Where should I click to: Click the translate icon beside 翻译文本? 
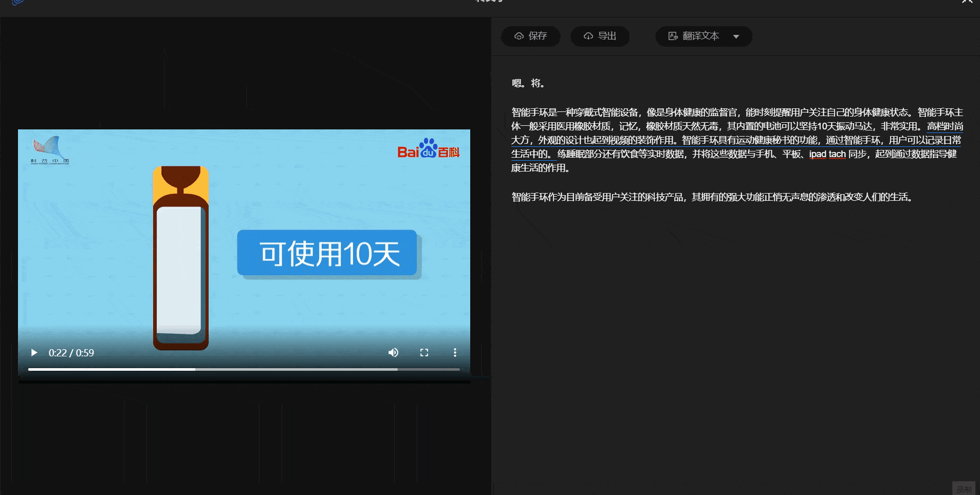point(673,36)
